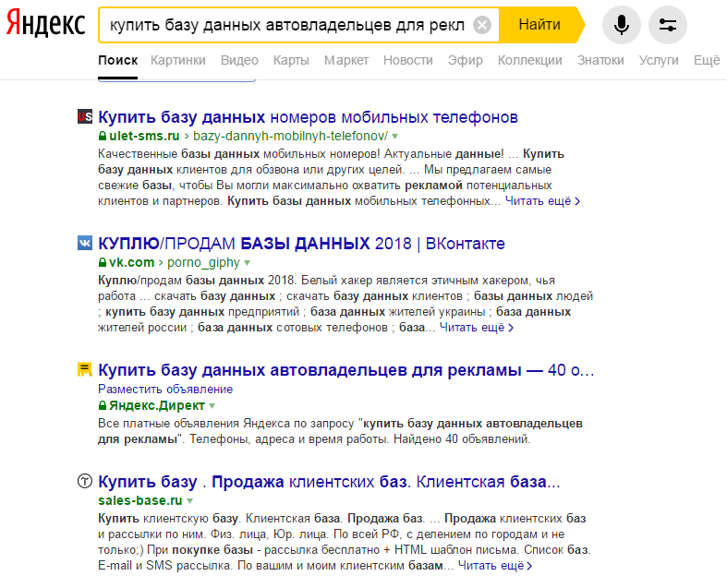Click the ulet-sms.ru domain link
This screenshot has height=588, width=727.
pyautogui.click(x=144, y=136)
